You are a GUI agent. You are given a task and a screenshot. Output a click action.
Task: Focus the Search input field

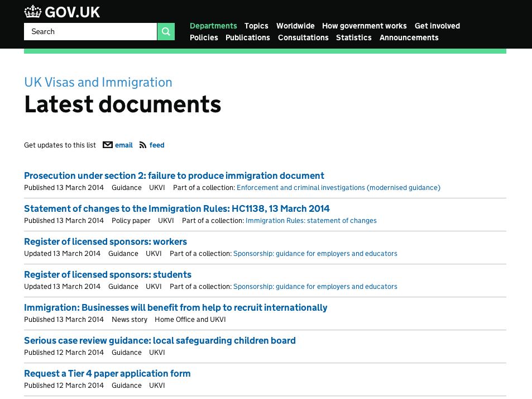tap(90, 32)
